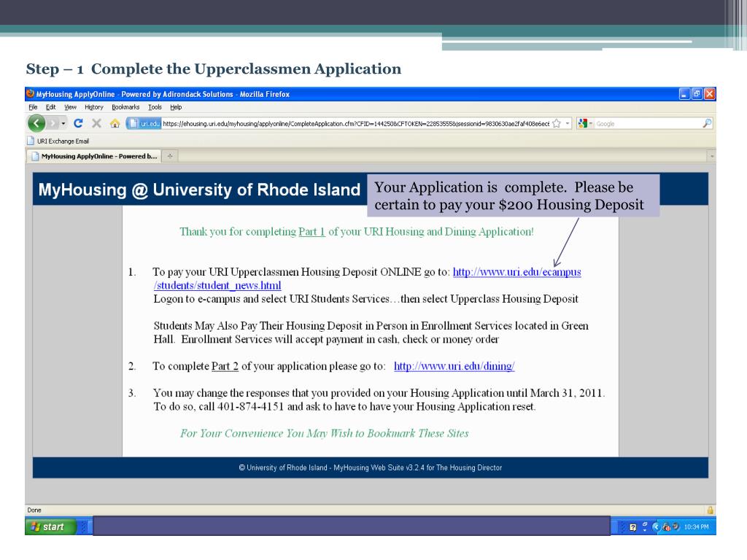Open the Bookmarks menu
Image resolution: width=747 pixels, height=560 pixels.
(125, 107)
